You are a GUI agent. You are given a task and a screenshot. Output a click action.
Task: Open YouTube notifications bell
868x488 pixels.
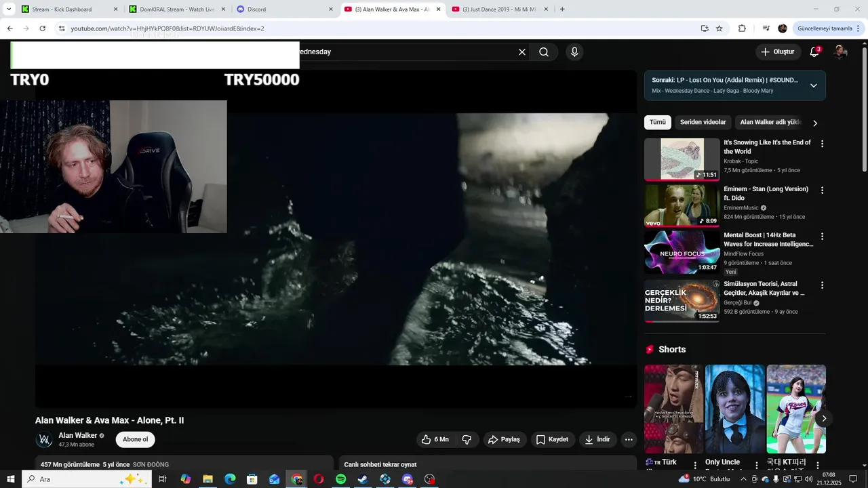coord(814,52)
